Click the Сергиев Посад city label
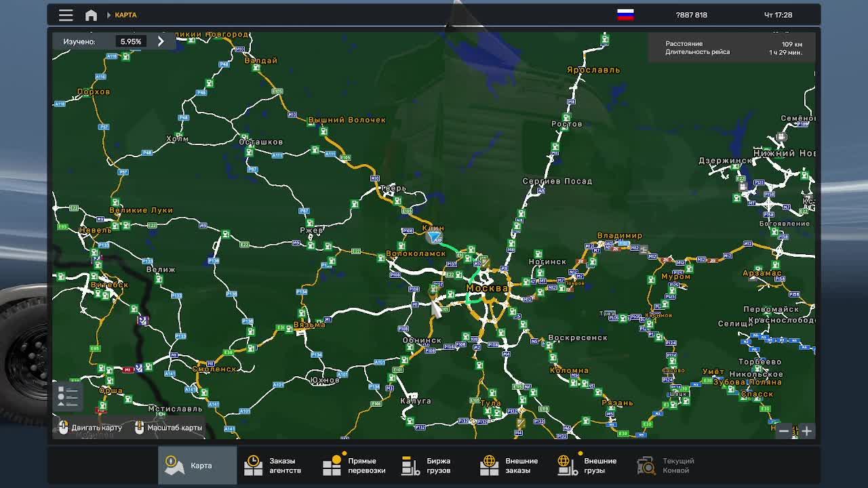This screenshot has width=868, height=488. [x=557, y=181]
